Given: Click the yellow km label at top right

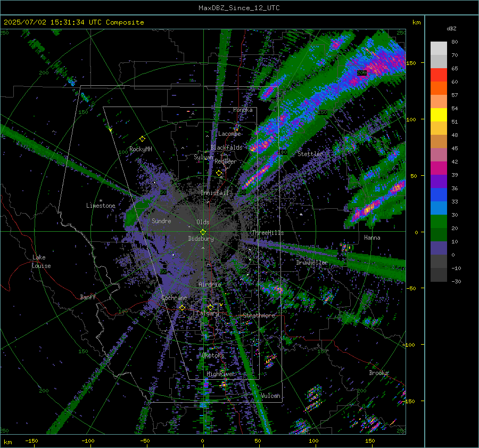Looking at the screenshot, I should tap(416, 22).
